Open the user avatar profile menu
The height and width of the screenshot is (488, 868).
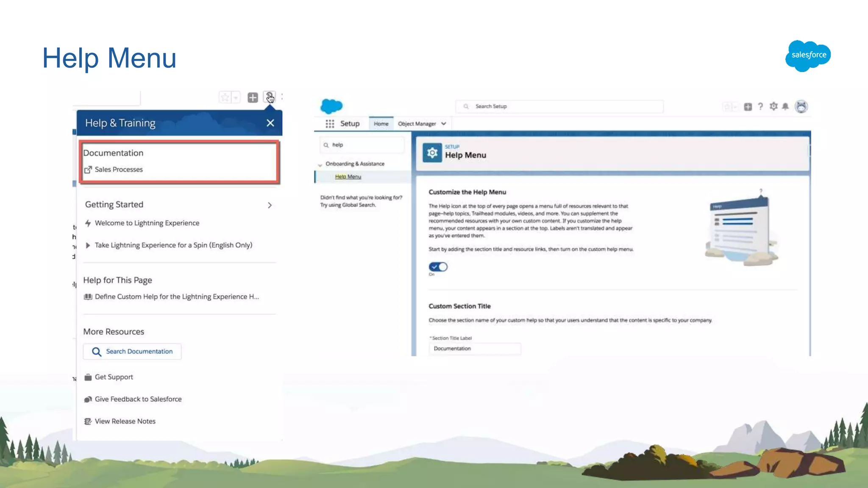pyautogui.click(x=801, y=106)
